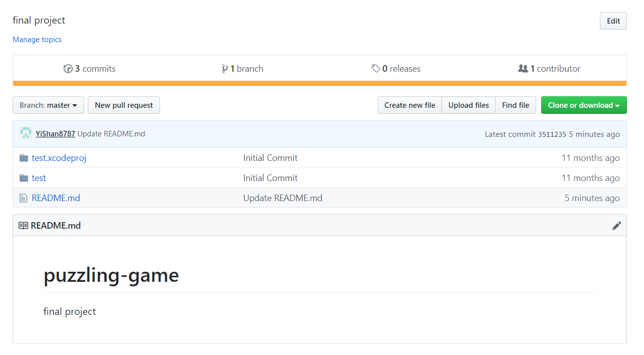The height and width of the screenshot is (355, 644).
Task: View the 1 branch link
Action: pyautogui.click(x=242, y=69)
